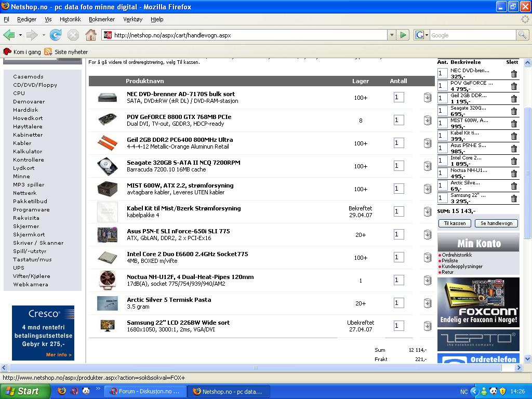Open Ordrehistorikk under Min Konto

457,255
